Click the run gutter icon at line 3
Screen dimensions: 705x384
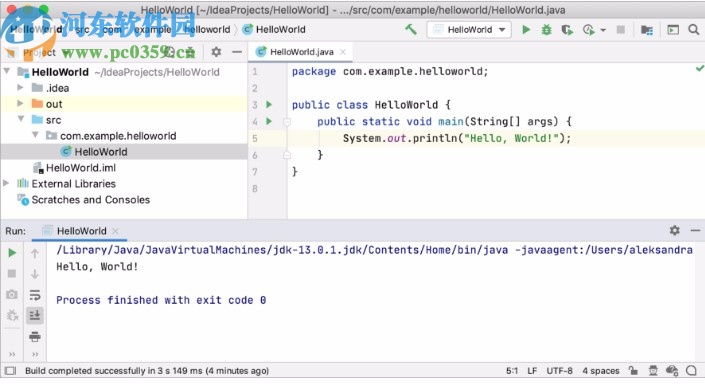click(x=269, y=104)
